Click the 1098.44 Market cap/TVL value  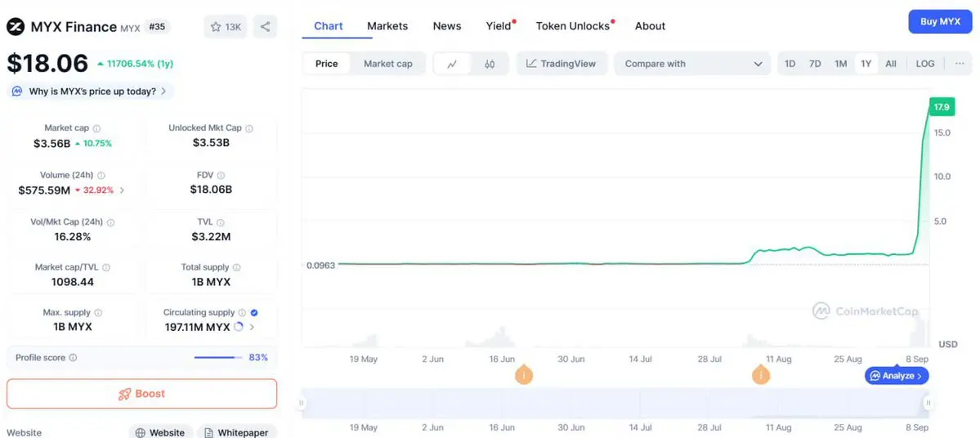(73, 282)
